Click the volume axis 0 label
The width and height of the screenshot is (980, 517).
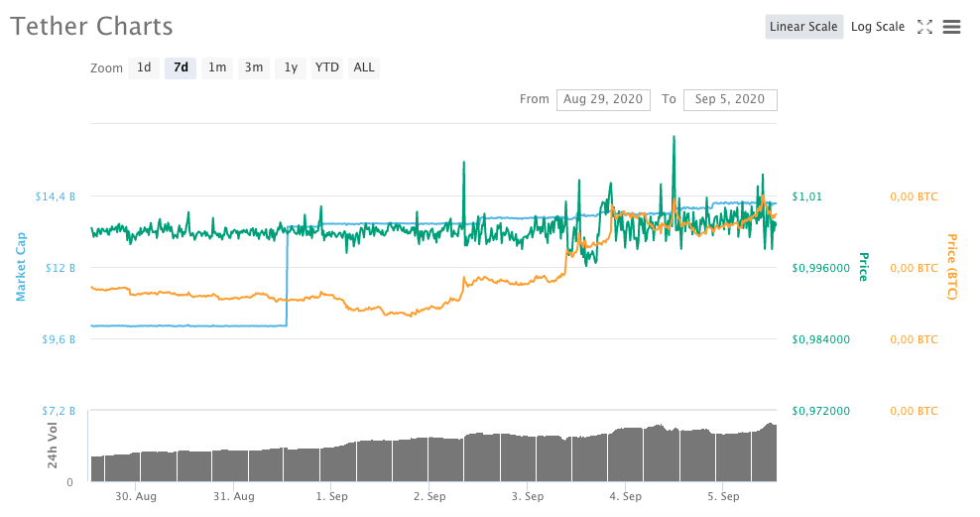pos(70,482)
